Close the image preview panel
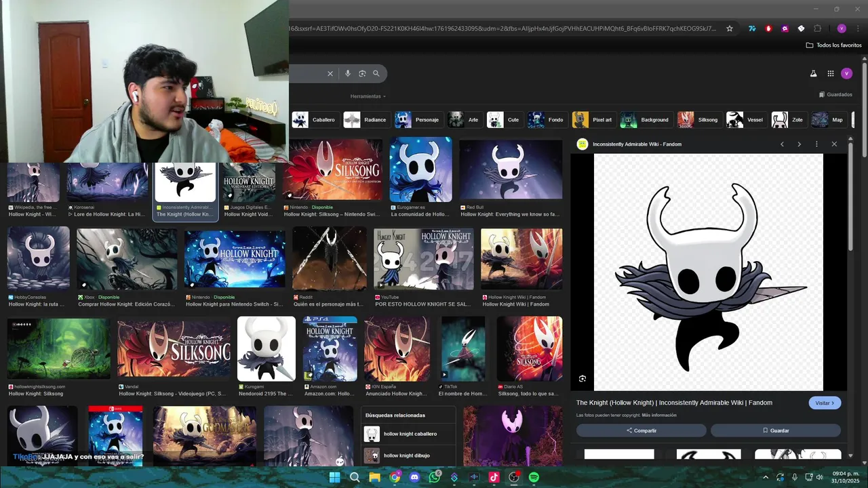 click(x=834, y=144)
